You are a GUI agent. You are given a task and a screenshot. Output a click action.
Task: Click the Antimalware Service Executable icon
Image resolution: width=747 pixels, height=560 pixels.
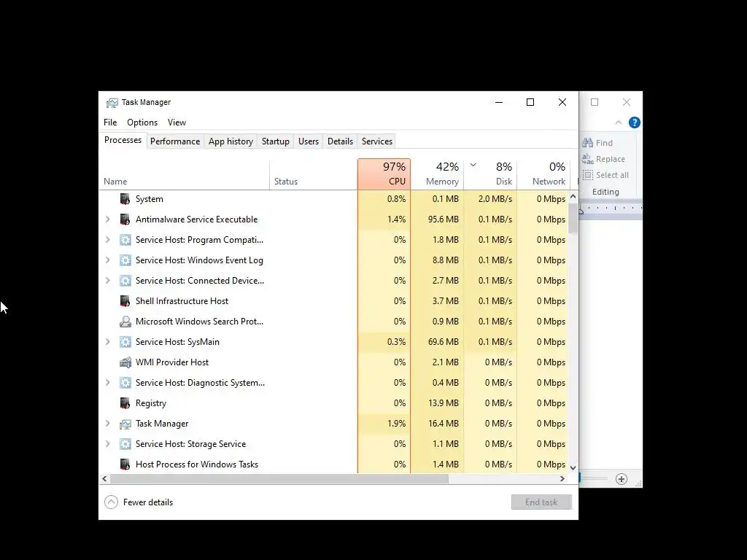125,219
